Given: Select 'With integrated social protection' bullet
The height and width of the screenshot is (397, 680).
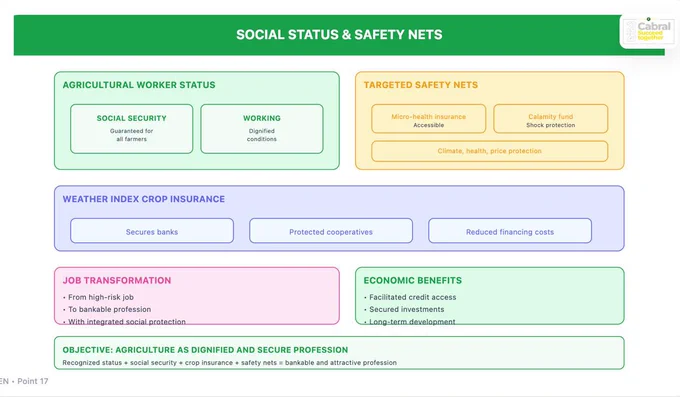Looking at the screenshot, I should pos(124,322).
